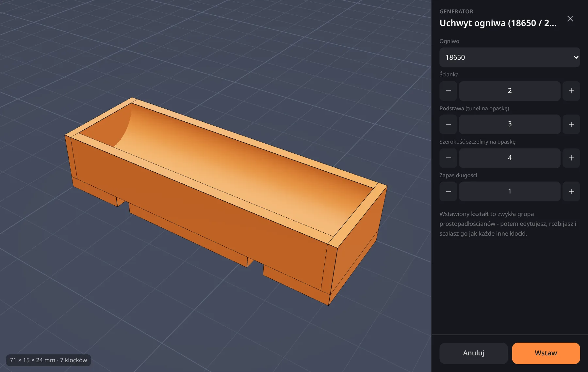Insert the shape with the Wstaw button

click(546, 353)
